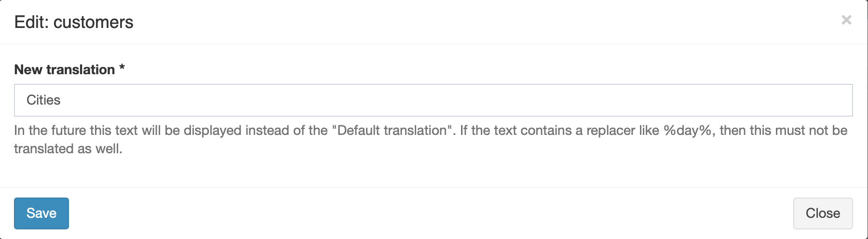Click the blue Save button
Viewport: 868px width, 239px height.
tap(41, 213)
